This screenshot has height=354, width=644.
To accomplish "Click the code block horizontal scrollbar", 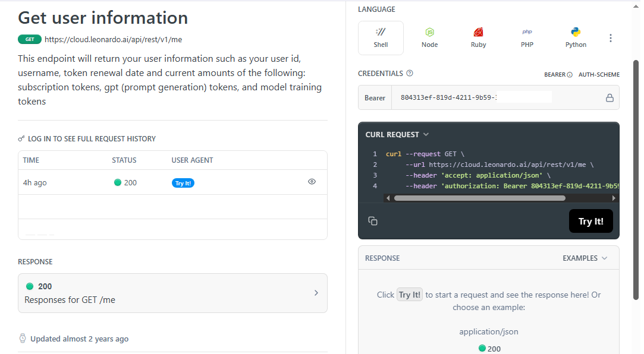I will 479,198.
